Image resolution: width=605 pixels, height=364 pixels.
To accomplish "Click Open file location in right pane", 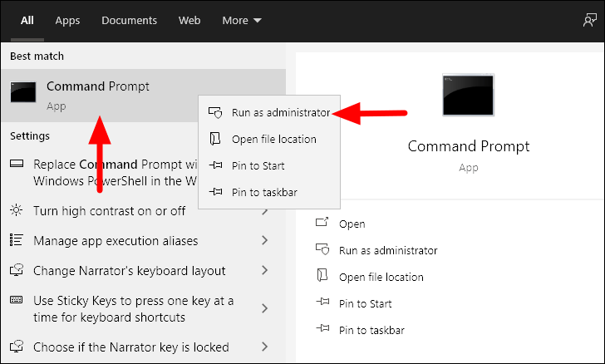I will point(381,277).
